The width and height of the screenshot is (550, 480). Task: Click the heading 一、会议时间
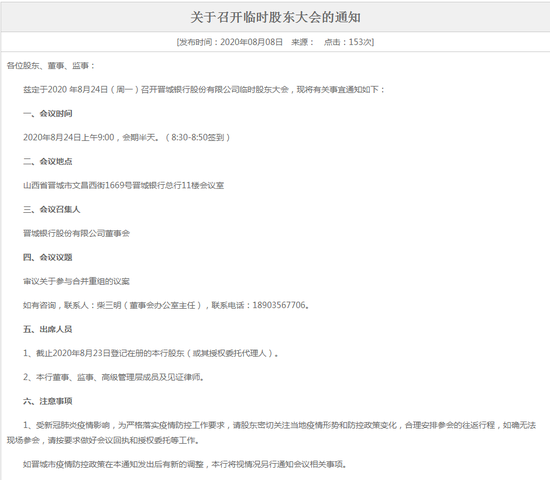(x=48, y=113)
